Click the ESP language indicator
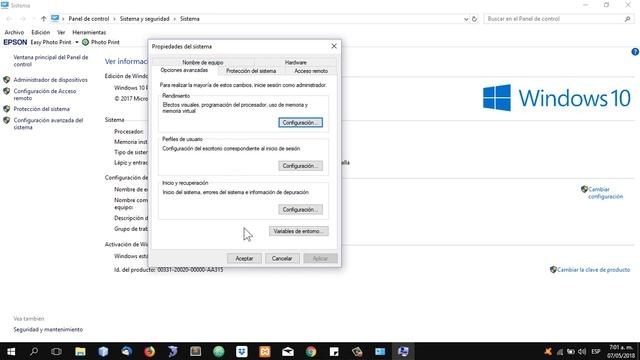The image size is (640, 360). [596, 351]
